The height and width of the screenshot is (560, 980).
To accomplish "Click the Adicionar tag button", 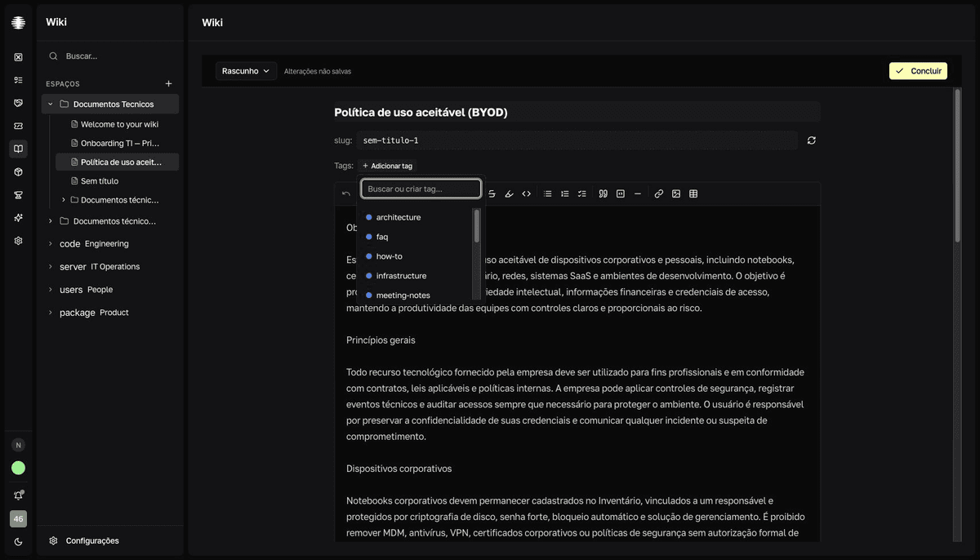I will point(387,166).
